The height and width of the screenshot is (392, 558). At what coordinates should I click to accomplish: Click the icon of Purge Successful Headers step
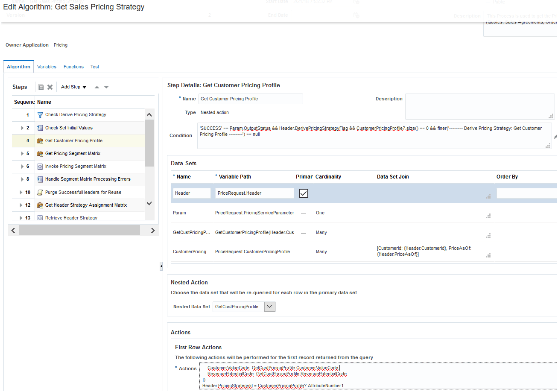pyautogui.click(x=40, y=192)
